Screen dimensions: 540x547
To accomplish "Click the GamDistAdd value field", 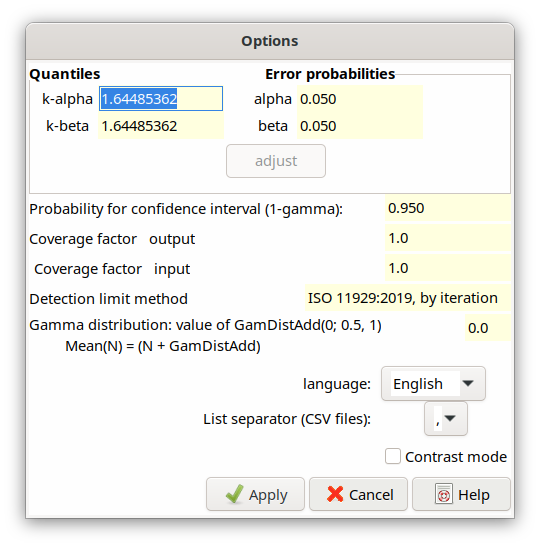I will click(488, 328).
